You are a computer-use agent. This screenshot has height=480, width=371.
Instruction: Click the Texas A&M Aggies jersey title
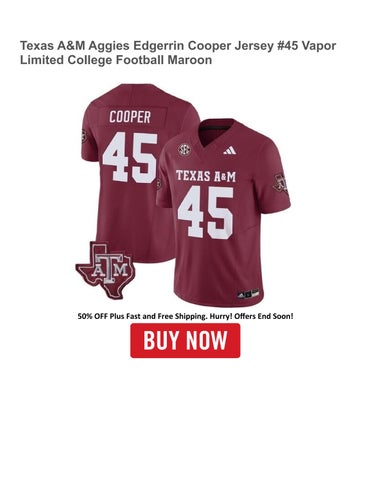(178, 53)
